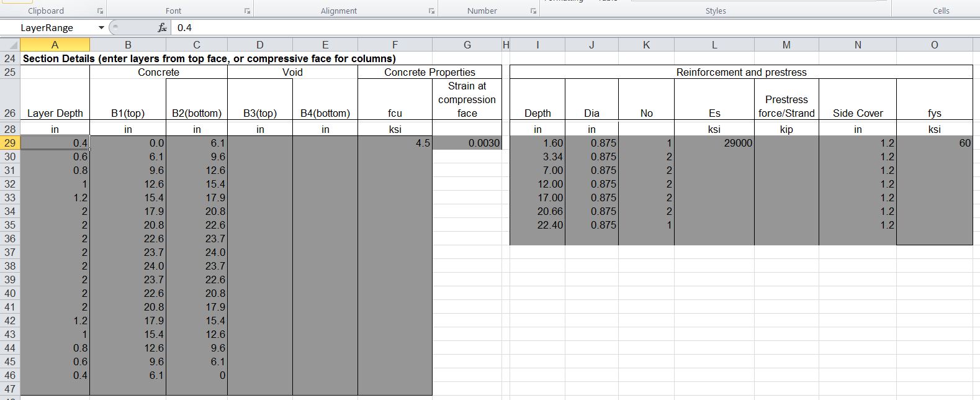This screenshot has height=400, width=980.
Task: Click the fcu value cell 4.5
Action: coord(395,143)
